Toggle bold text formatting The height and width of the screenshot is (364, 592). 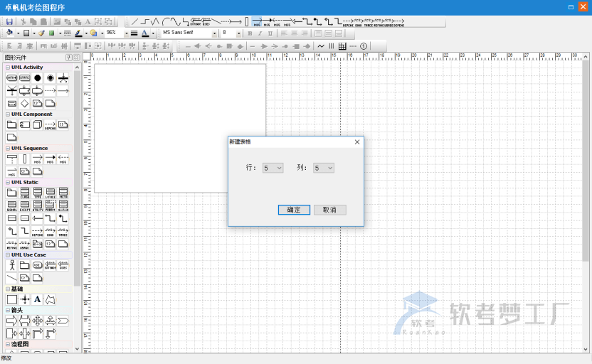[x=249, y=33]
